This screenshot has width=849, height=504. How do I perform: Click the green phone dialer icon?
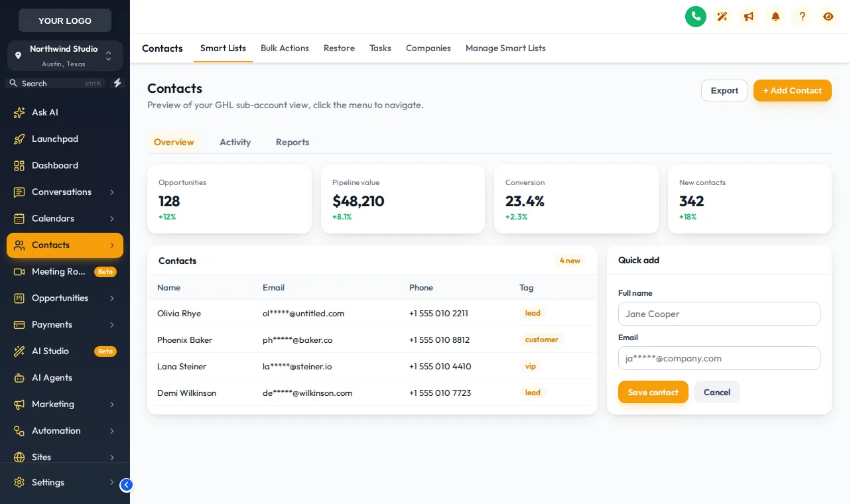[x=696, y=17]
